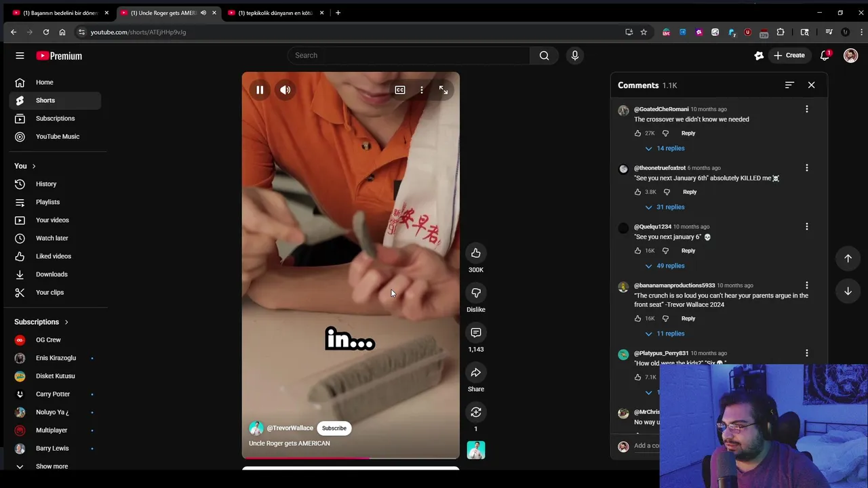Bookmark this page with the star

644,32
